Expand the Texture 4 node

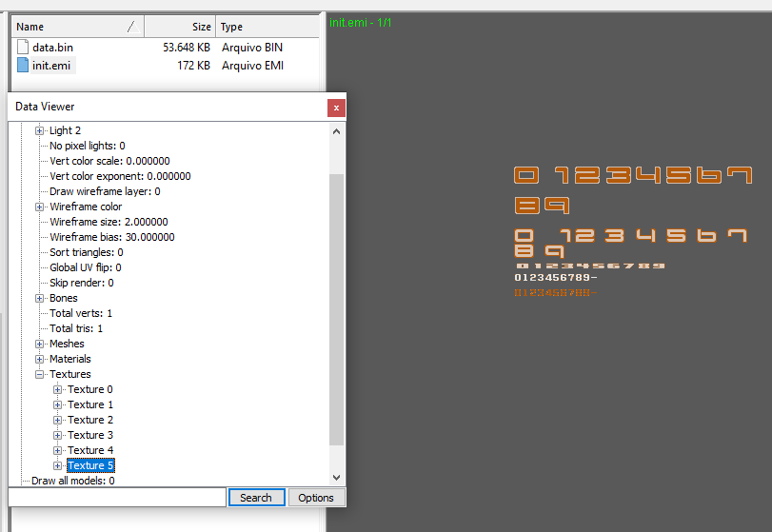click(58, 450)
